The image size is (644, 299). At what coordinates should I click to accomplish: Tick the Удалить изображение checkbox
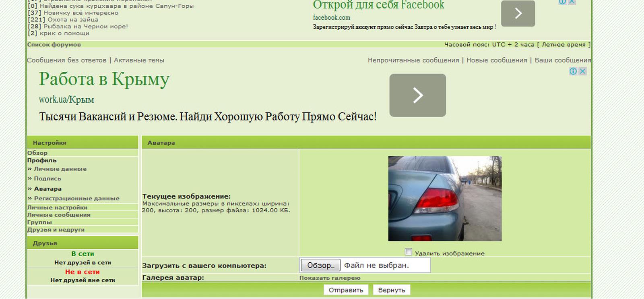tap(409, 252)
